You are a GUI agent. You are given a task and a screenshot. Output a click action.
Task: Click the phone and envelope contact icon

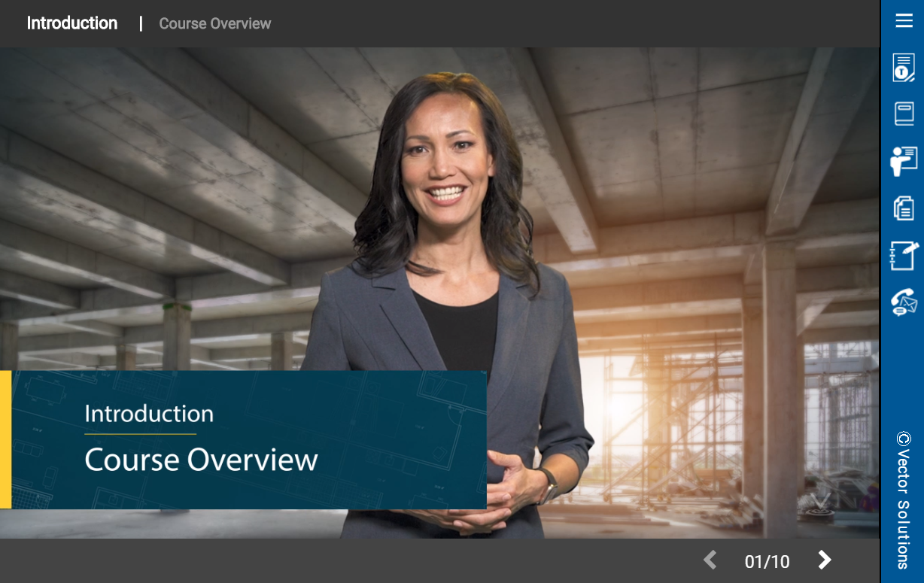pos(904,302)
